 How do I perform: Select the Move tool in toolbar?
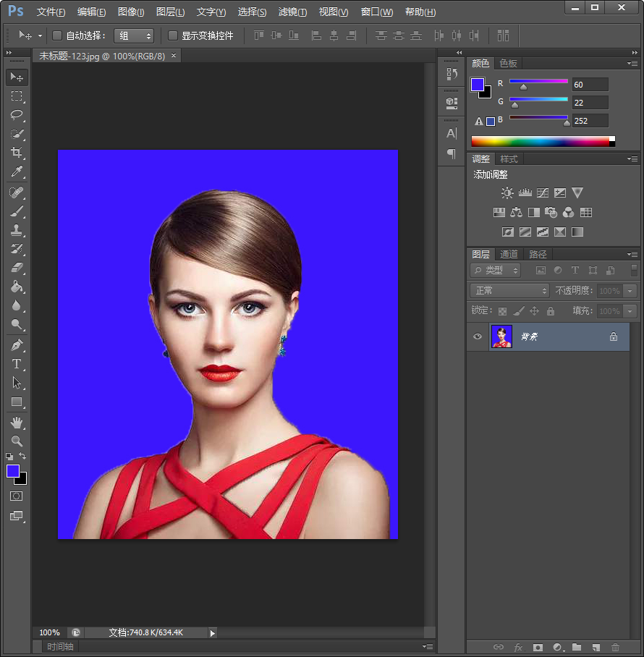point(17,77)
